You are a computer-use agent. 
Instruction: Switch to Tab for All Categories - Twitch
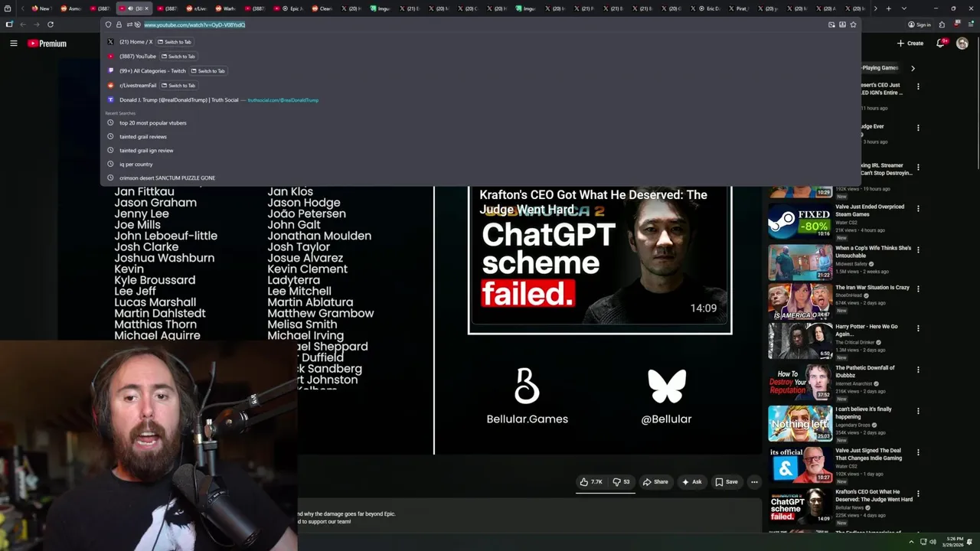207,71
